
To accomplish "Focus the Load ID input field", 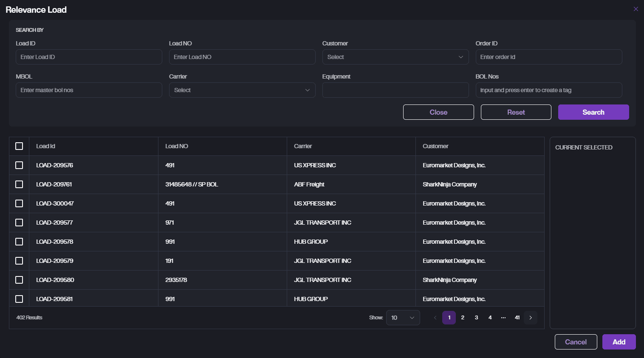I will (x=89, y=57).
